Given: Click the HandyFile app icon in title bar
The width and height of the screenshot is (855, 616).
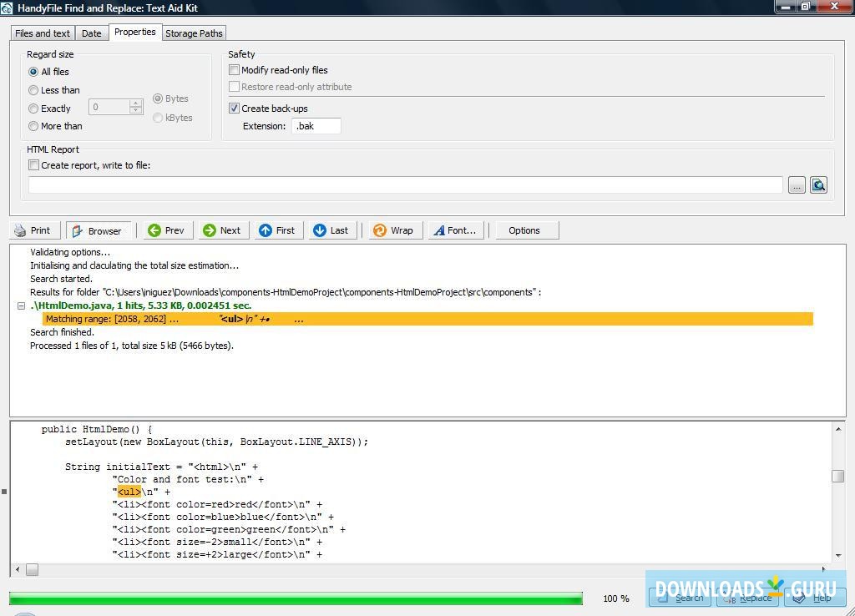Looking at the screenshot, I should pyautogui.click(x=7, y=8).
